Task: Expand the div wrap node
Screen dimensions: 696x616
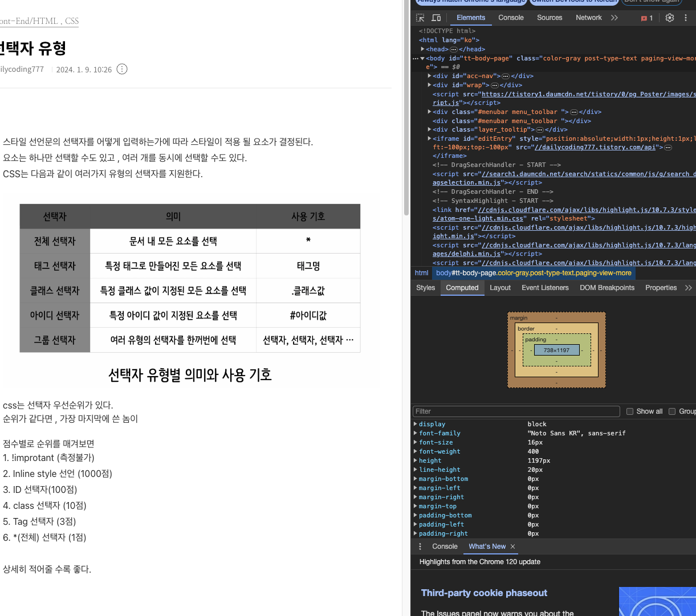Action: click(430, 85)
